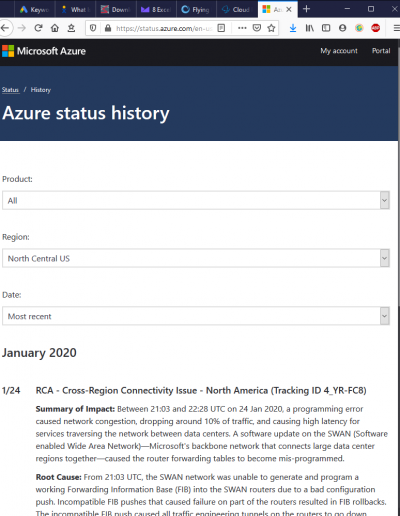Open the Date dropdown showing Most recent

click(x=196, y=316)
